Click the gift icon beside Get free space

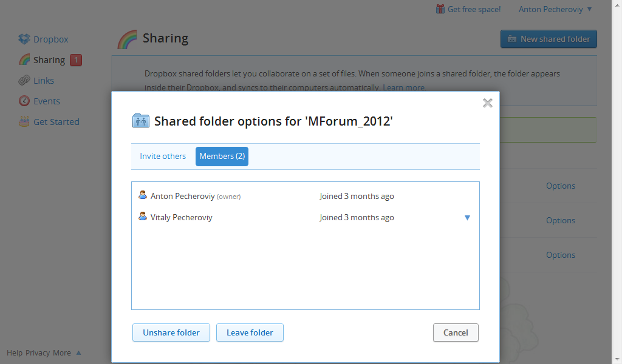click(x=440, y=9)
